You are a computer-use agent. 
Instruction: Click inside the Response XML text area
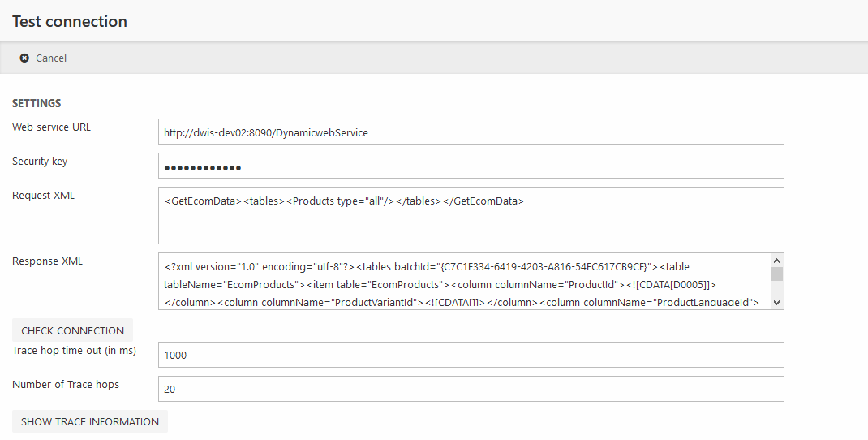pos(462,282)
